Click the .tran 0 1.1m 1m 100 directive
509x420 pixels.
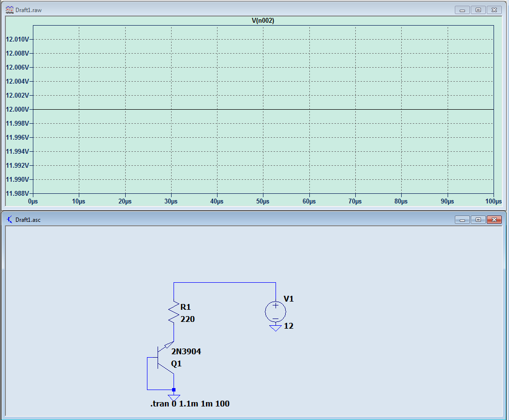190,404
